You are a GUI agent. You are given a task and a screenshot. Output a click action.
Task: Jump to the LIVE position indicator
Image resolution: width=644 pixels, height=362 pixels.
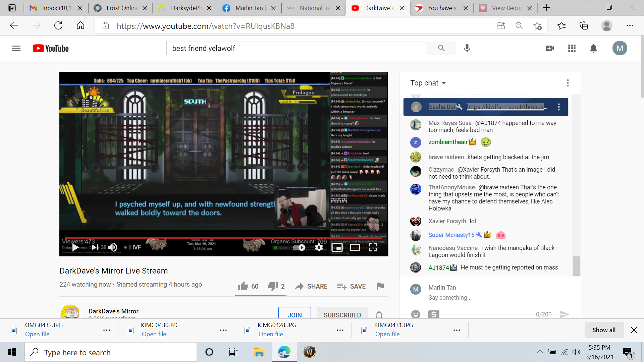[x=133, y=247]
